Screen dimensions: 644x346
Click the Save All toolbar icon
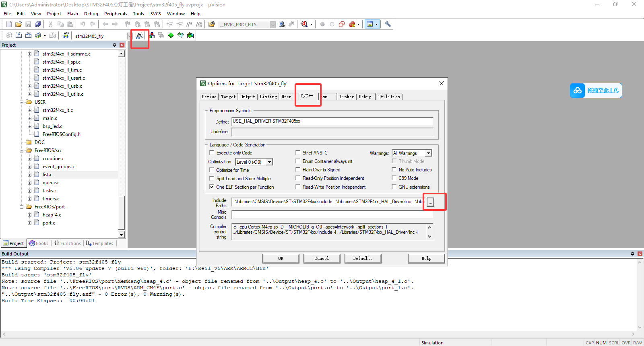pos(38,24)
